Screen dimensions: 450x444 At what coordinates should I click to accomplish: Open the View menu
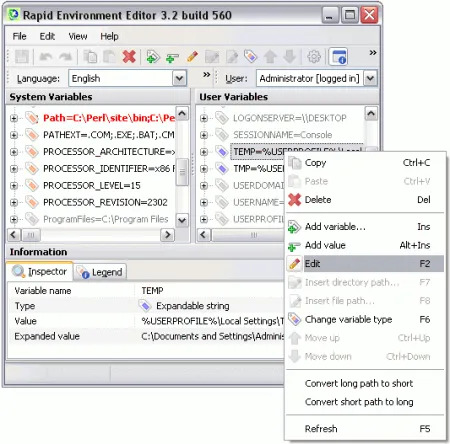[78, 36]
